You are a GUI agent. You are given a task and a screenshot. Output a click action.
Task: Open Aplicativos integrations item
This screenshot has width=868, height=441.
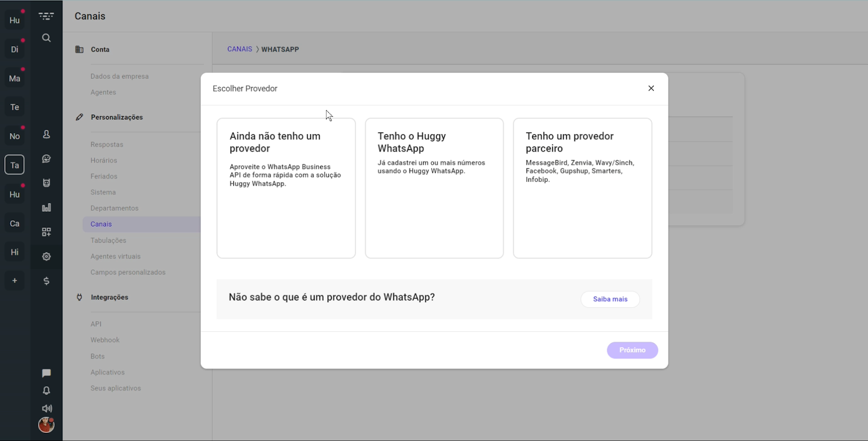point(107,373)
